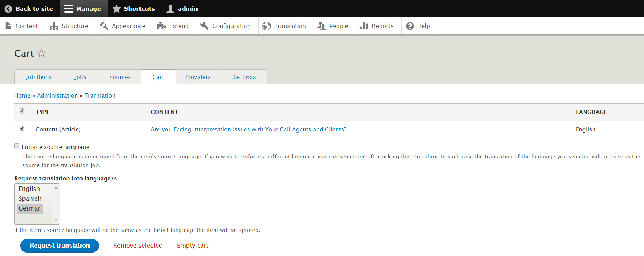644x256 pixels.
Task: Follow the Translation breadcrumb link
Action: (100, 95)
